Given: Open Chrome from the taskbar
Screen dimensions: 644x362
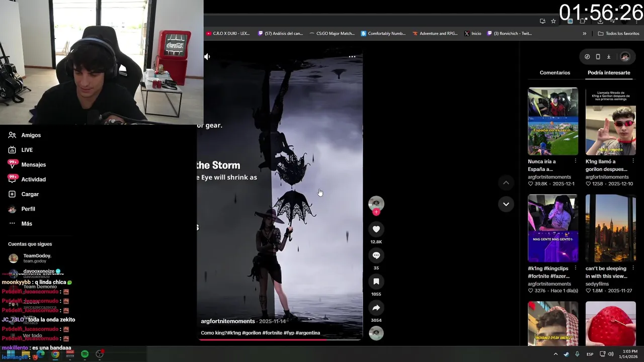Looking at the screenshot, I should click(x=55, y=354).
